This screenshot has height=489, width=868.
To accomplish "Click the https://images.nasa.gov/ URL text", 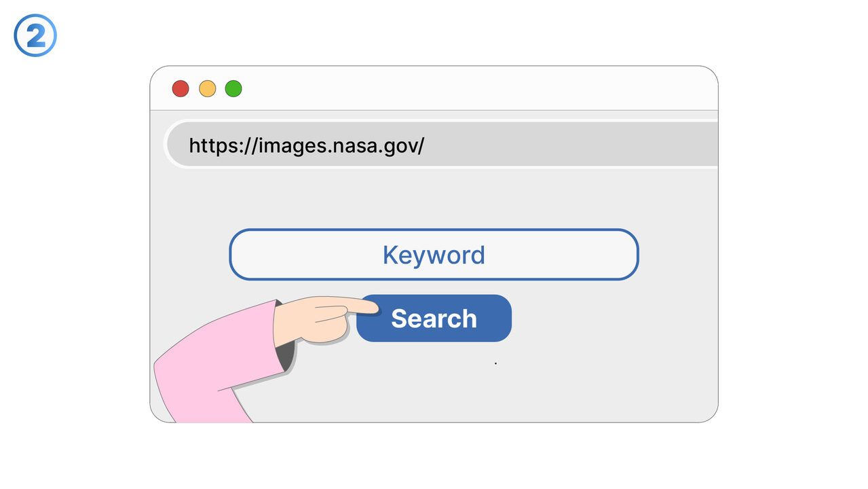I will (306, 145).
